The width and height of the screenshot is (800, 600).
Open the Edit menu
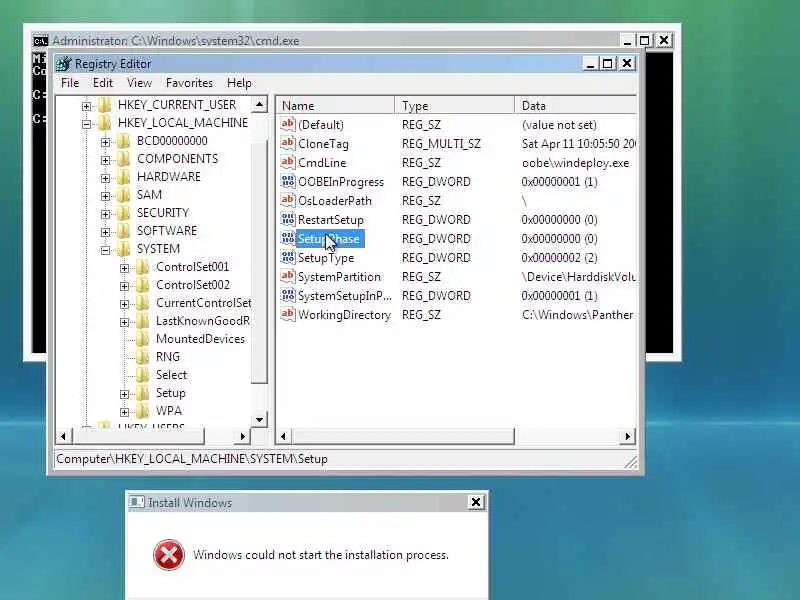point(103,83)
